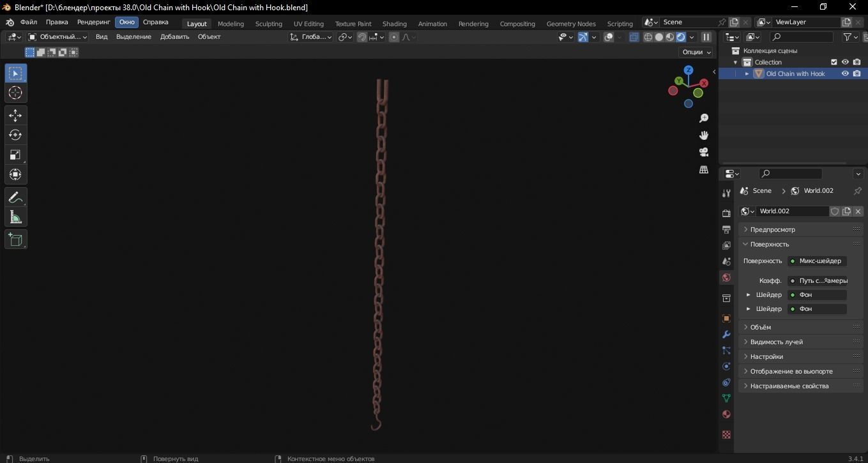This screenshot has height=463, width=868.
Task: Expand Old Chain with Hook tree item
Action: click(x=747, y=73)
